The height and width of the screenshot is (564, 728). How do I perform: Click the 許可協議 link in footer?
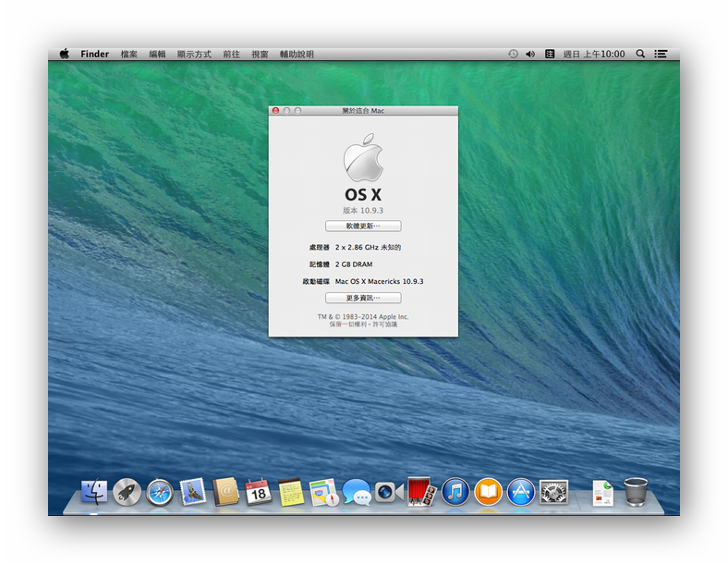click(385, 325)
